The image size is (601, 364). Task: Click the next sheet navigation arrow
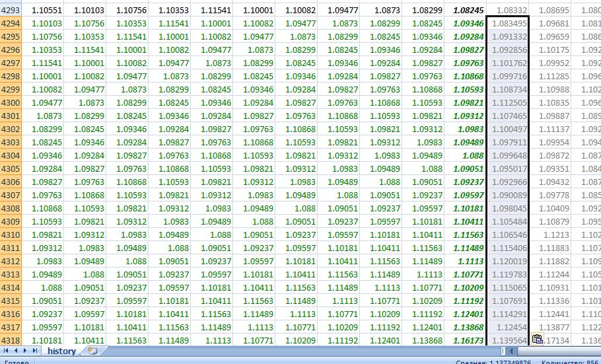pyautogui.click(x=25, y=351)
